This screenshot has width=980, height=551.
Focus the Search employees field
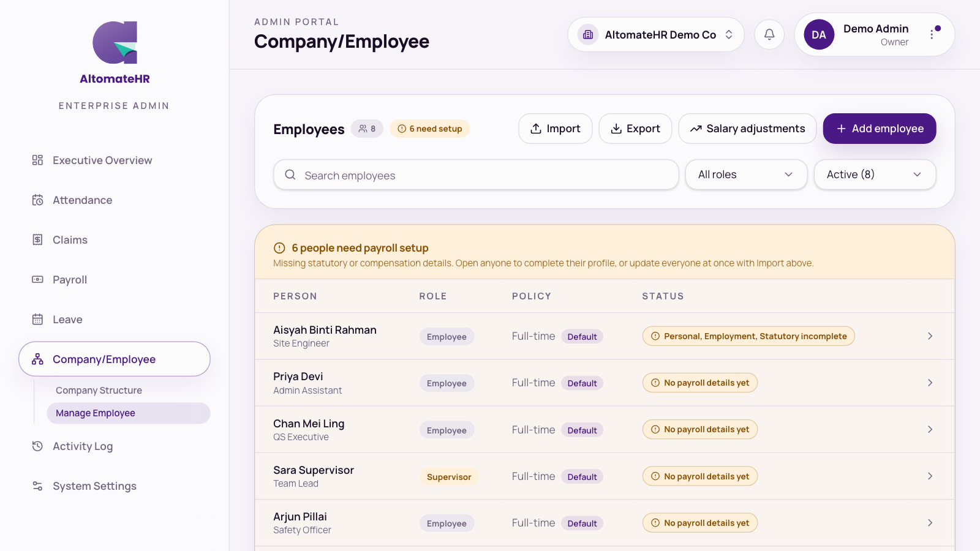(x=476, y=175)
